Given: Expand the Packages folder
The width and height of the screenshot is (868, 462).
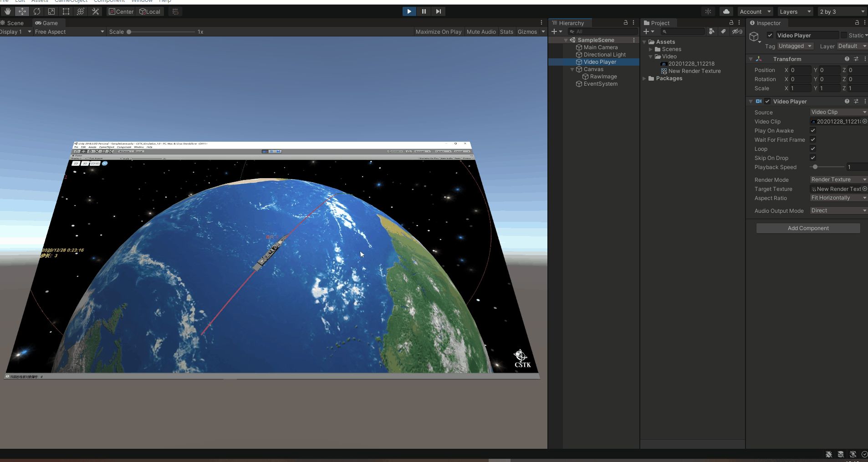Looking at the screenshot, I should tap(644, 78).
